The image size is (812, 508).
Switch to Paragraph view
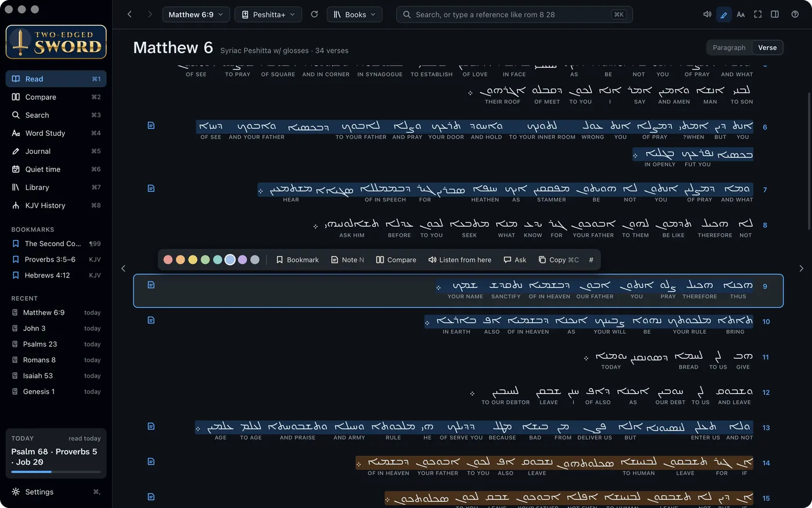point(729,48)
